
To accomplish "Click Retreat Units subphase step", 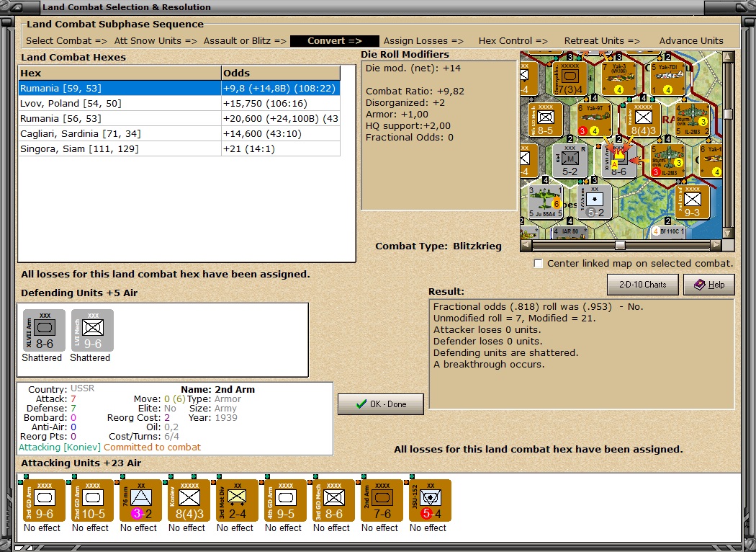I will pyautogui.click(x=602, y=41).
